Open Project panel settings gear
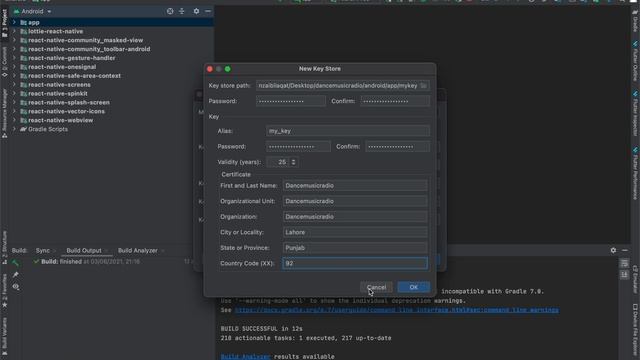 [x=196, y=11]
